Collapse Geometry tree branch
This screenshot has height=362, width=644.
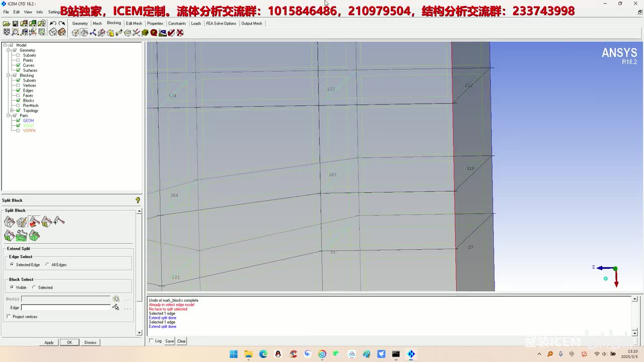(x=9, y=50)
